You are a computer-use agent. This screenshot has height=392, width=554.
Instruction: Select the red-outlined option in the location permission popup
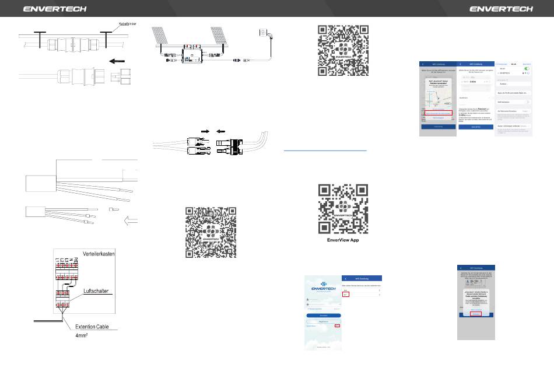click(x=438, y=114)
